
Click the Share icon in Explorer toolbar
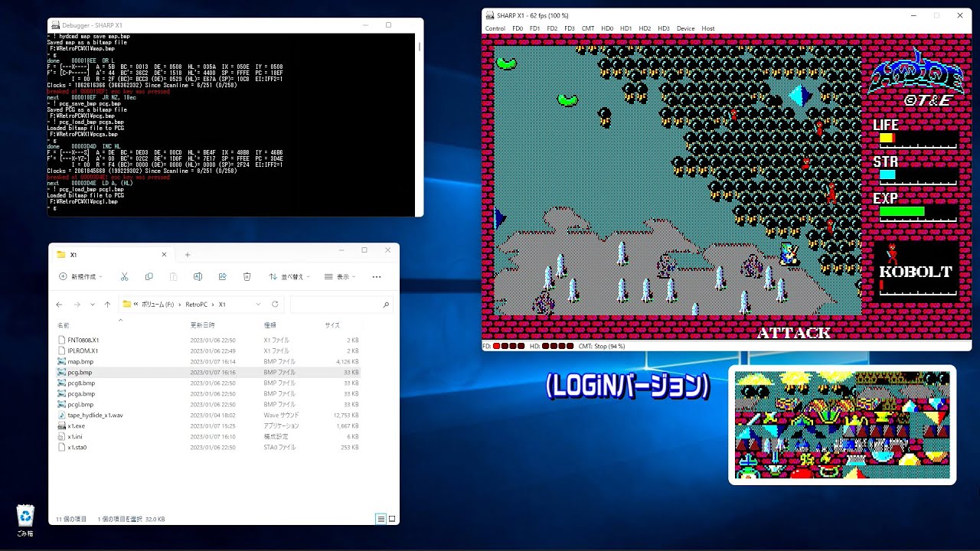222,276
